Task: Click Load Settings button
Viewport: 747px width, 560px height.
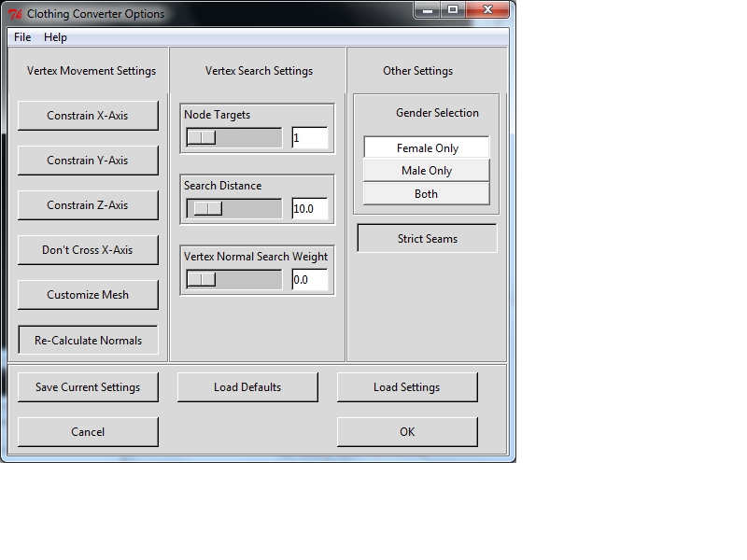Action: [x=407, y=387]
